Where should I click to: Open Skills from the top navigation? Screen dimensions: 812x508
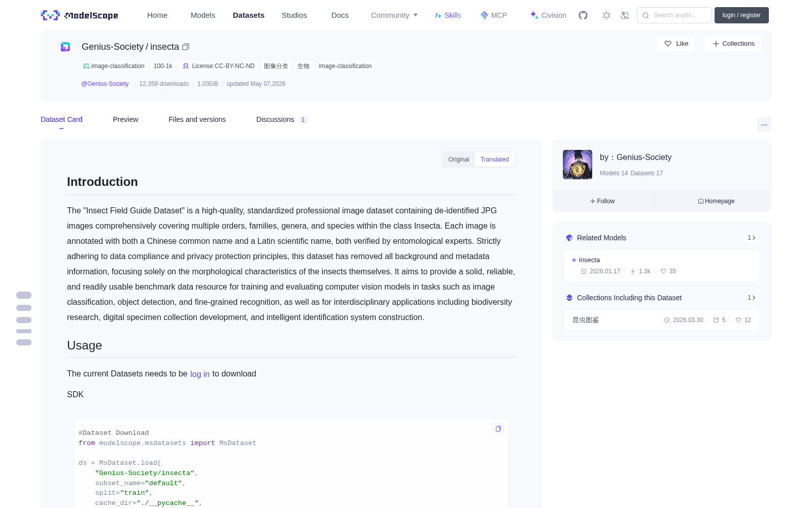(448, 15)
